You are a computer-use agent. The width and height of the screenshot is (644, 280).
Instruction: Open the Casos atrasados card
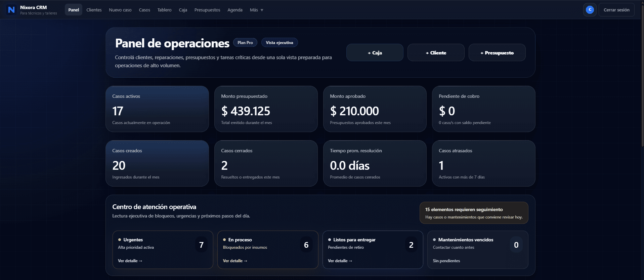(x=484, y=163)
